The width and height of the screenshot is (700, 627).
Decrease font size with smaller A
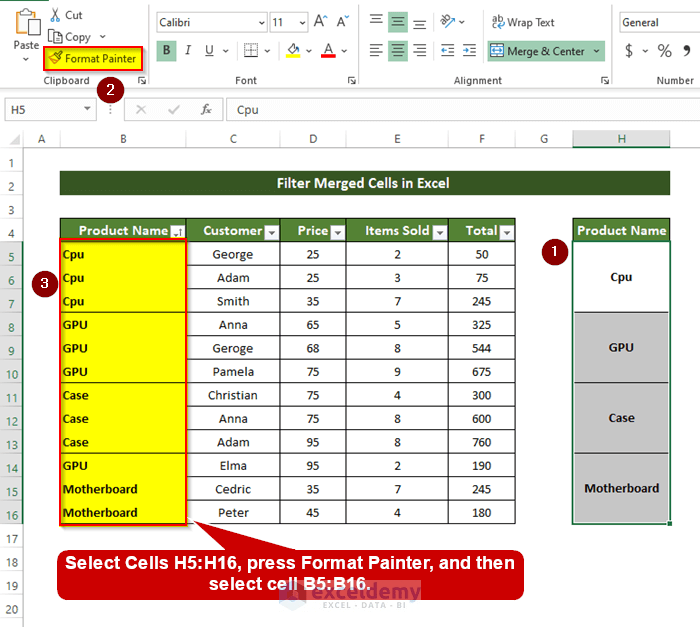pos(343,21)
